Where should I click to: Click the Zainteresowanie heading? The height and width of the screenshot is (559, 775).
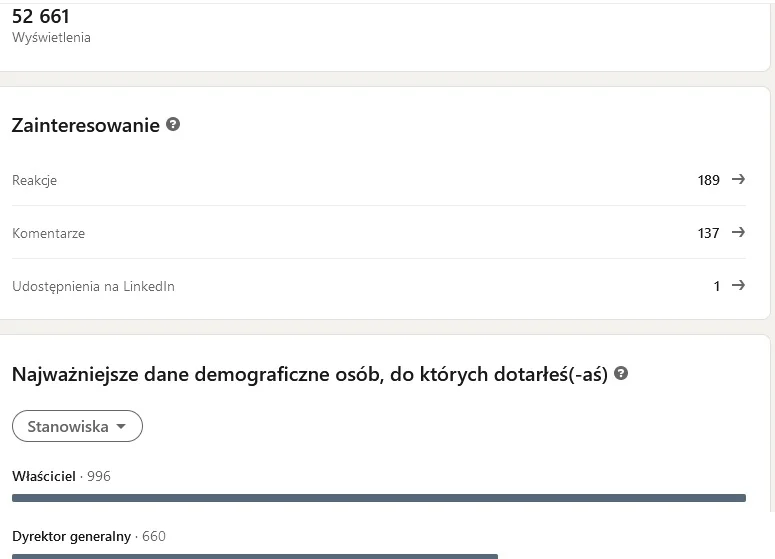click(86, 125)
